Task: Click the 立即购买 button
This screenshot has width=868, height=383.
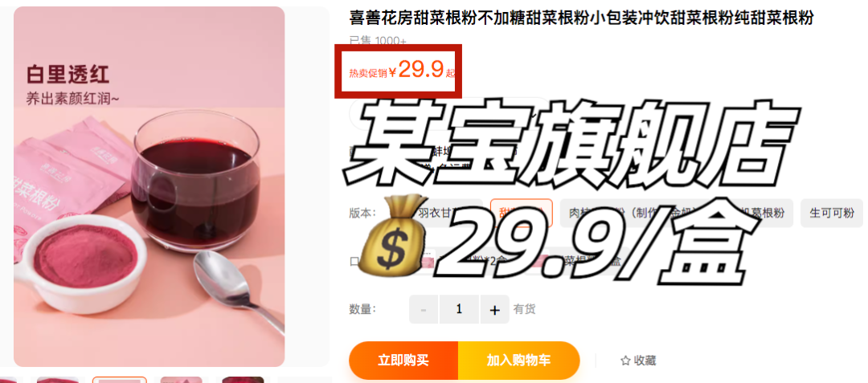Action: click(403, 361)
